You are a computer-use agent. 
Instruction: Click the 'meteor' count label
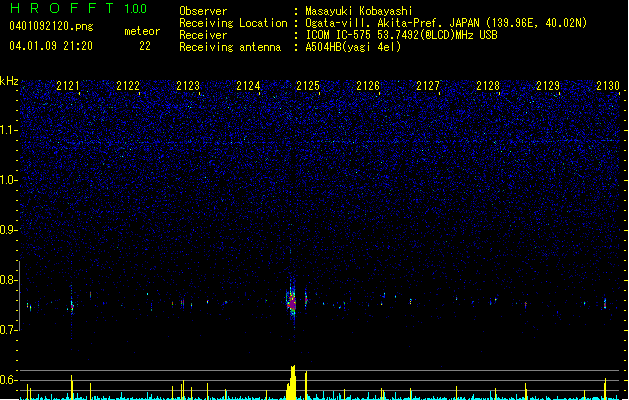[x=142, y=31]
